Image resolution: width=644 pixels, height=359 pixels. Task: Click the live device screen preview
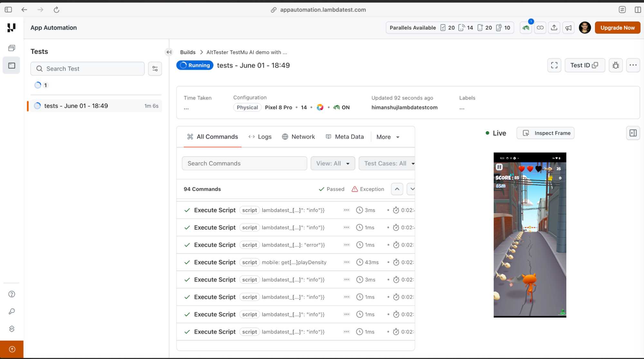(x=530, y=235)
